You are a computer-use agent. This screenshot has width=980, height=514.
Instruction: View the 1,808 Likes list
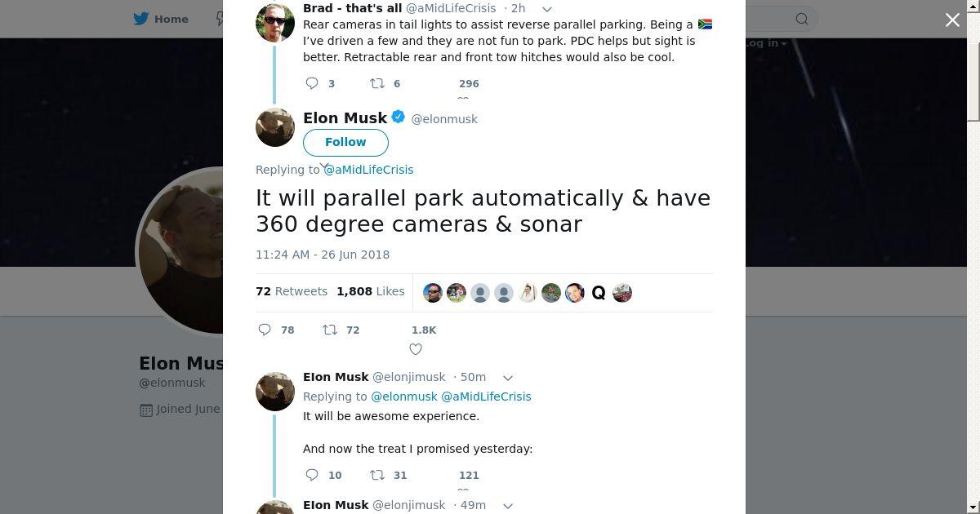[370, 291]
